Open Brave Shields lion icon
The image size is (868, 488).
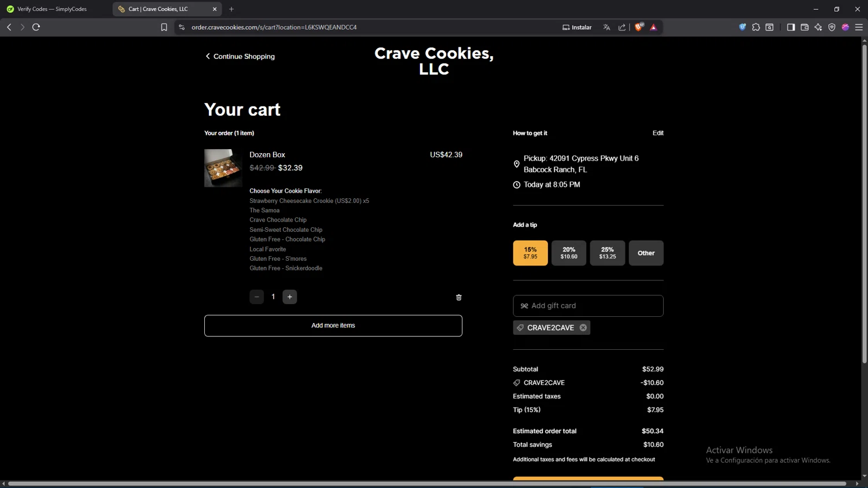(639, 27)
